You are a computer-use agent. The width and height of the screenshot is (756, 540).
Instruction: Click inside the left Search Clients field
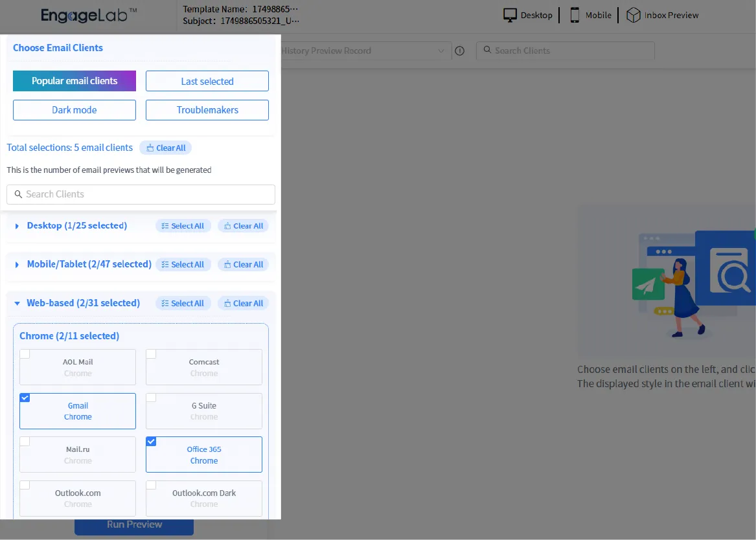(141, 194)
